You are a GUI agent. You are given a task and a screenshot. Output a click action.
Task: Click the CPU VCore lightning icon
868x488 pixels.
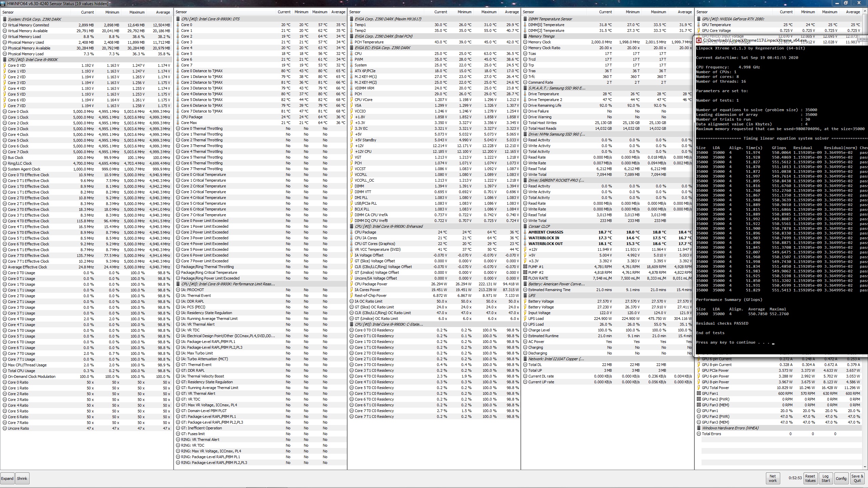click(x=352, y=100)
